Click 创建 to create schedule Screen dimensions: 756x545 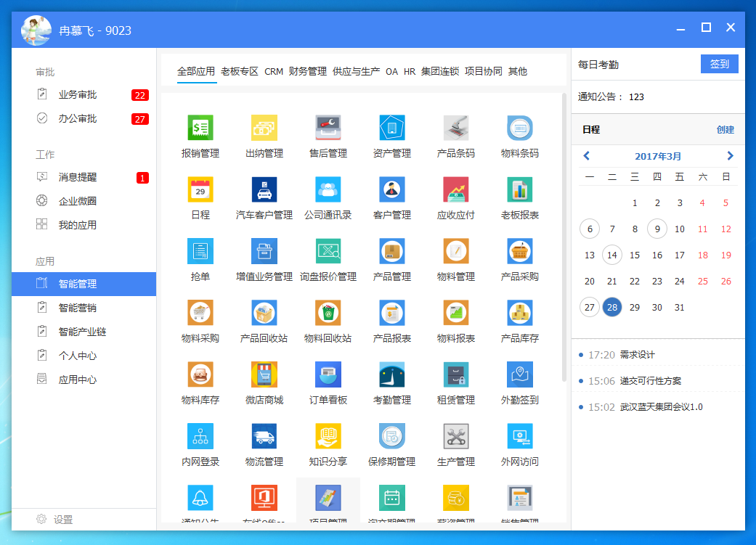(x=725, y=130)
